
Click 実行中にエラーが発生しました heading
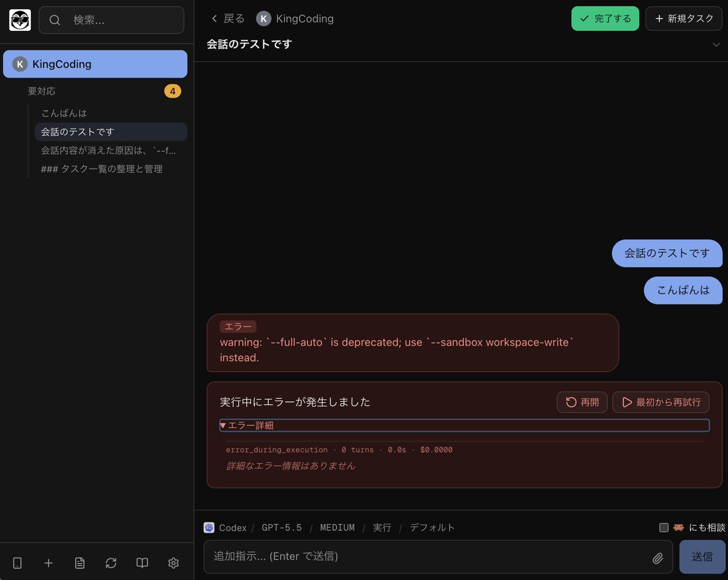295,402
